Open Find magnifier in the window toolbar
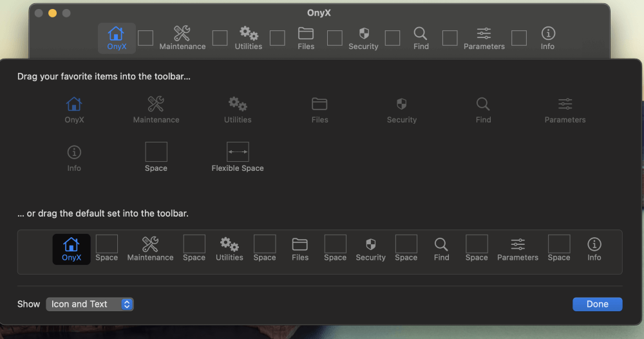 421,38
